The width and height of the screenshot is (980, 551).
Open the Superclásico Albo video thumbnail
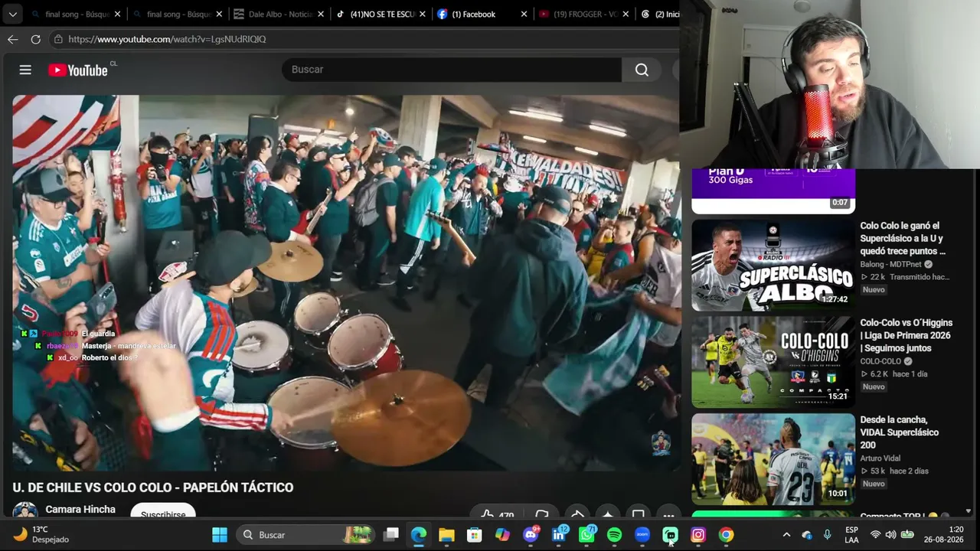[x=773, y=265]
